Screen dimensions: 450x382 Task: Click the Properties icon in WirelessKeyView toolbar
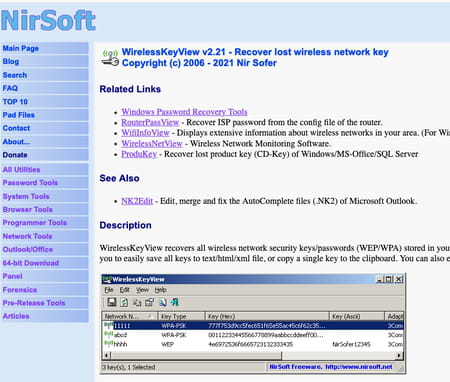click(x=149, y=302)
